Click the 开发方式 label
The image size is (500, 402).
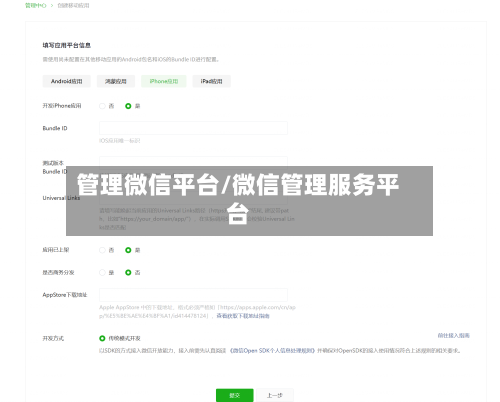(x=53, y=338)
